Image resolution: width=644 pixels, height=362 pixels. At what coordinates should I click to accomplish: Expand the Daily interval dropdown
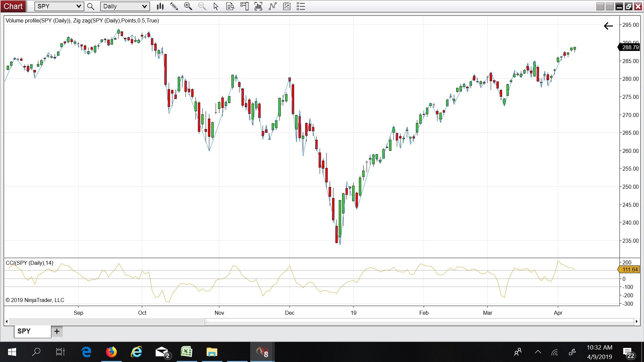coord(144,6)
